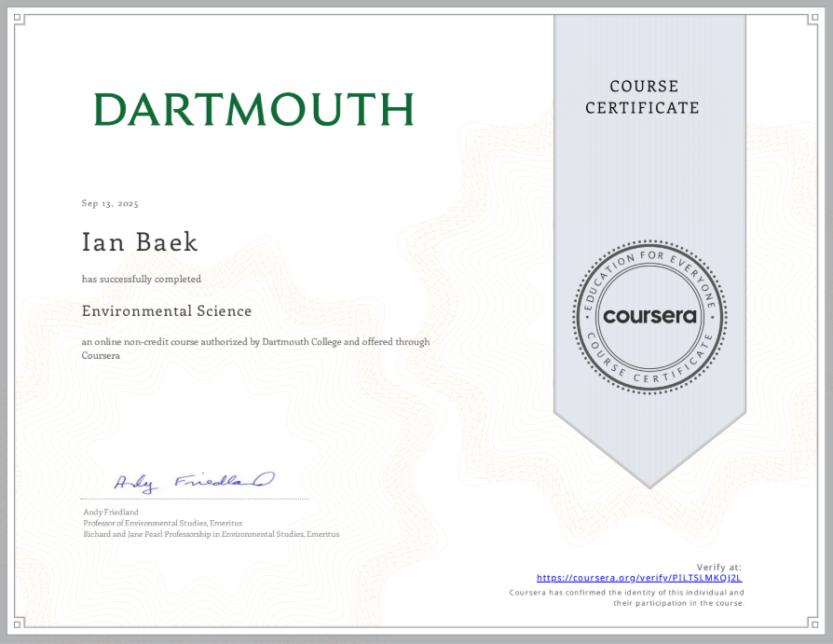Click the recipient name Ian Baek
Screen dimensions: 833x644
(x=140, y=242)
